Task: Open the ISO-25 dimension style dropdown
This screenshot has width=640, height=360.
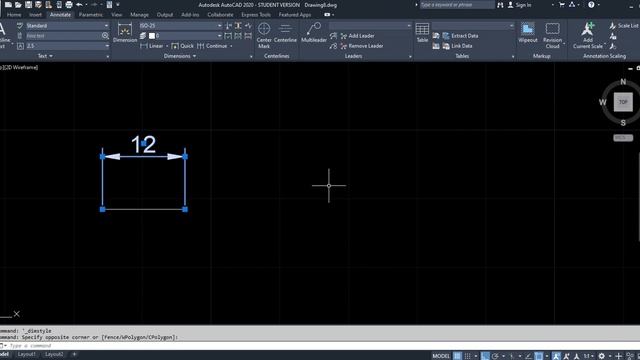Action: pyautogui.click(x=180, y=26)
